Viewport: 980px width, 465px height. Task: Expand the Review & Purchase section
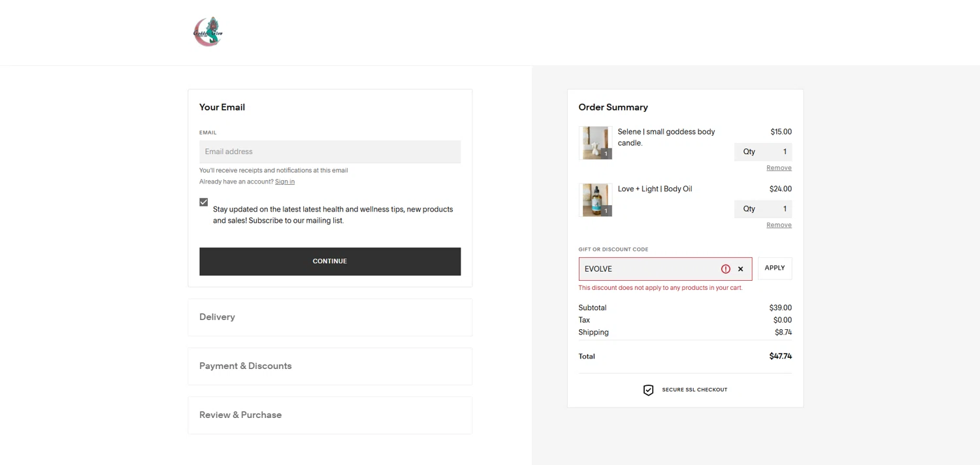tap(330, 415)
